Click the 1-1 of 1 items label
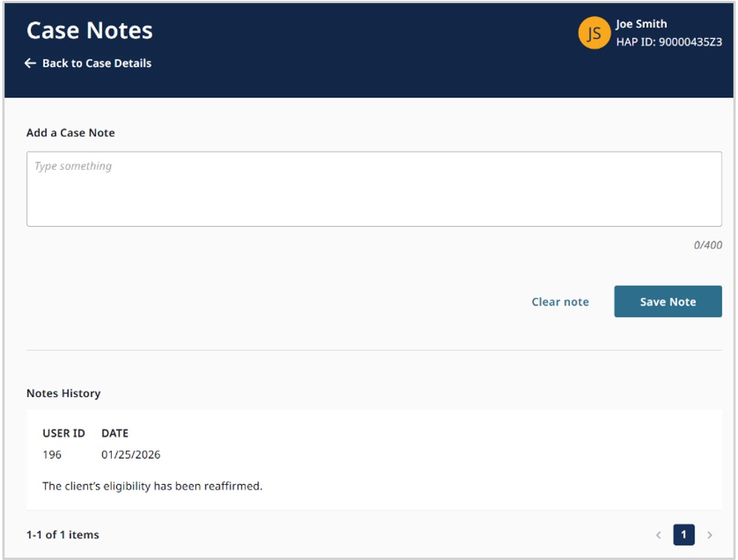 [62, 535]
